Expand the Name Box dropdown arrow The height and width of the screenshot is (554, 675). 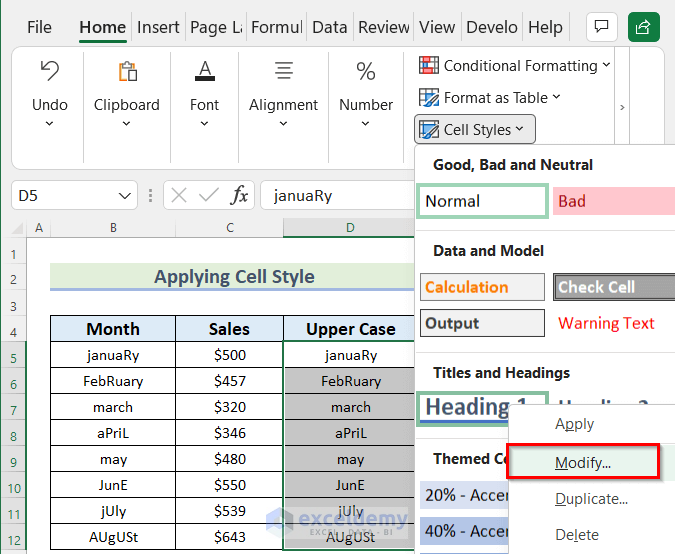pyautogui.click(x=126, y=196)
